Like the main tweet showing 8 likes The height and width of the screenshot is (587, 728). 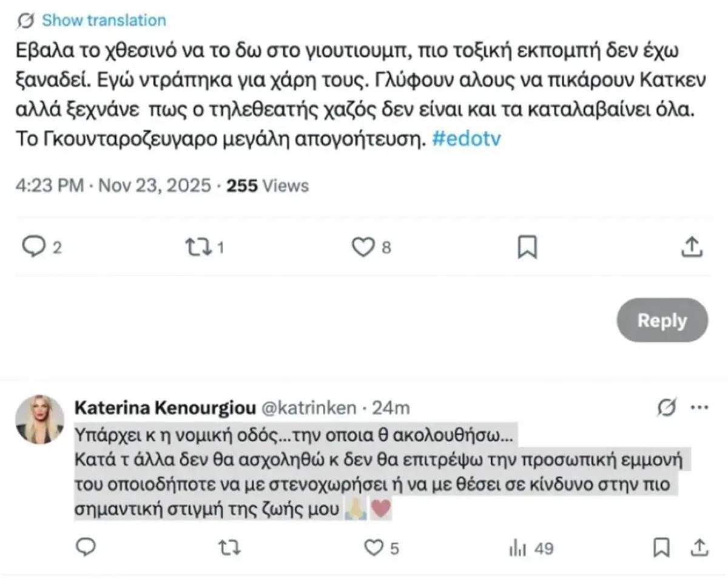[363, 246]
